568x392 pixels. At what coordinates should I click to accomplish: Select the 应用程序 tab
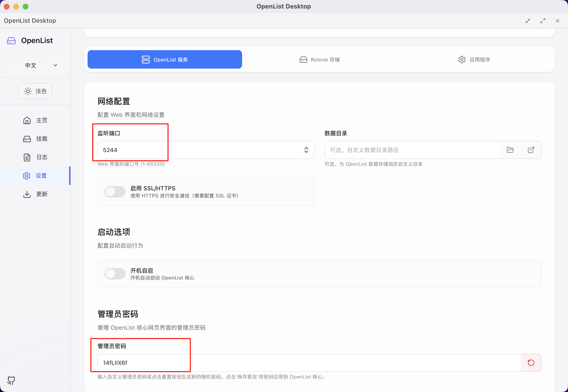(474, 59)
